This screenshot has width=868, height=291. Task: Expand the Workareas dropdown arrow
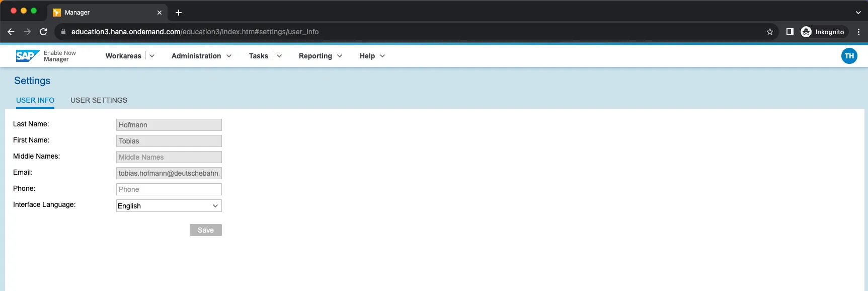(152, 56)
